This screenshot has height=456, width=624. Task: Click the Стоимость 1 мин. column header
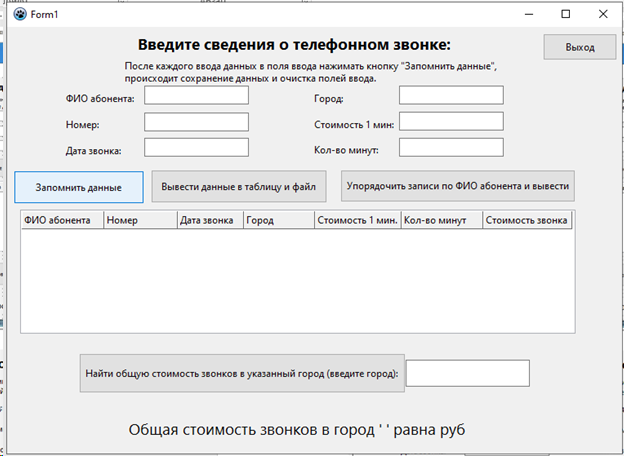356,220
